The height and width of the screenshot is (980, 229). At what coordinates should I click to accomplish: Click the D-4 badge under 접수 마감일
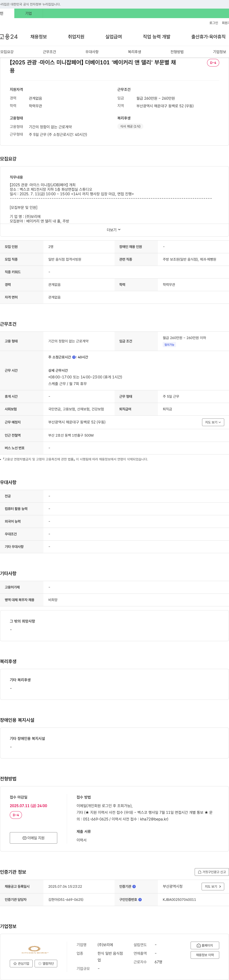tap(16, 815)
